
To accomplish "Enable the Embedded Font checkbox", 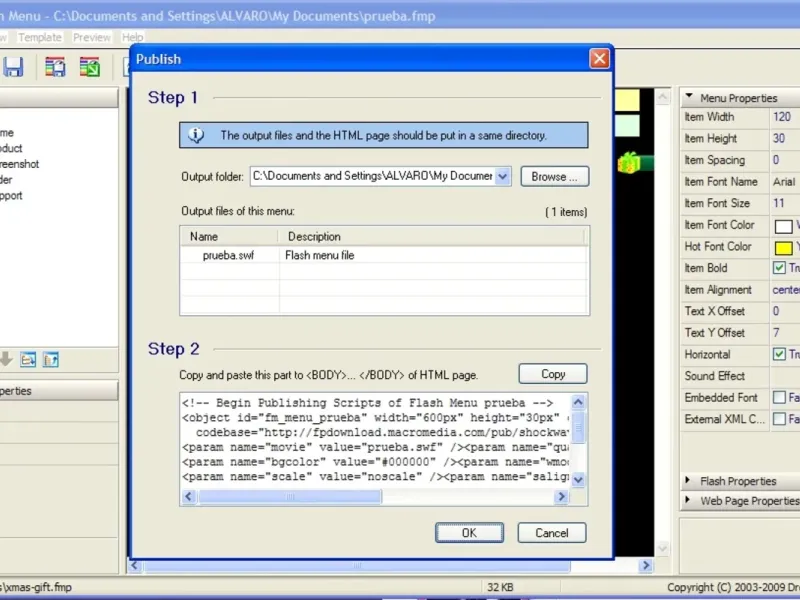I will click(779, 397).
